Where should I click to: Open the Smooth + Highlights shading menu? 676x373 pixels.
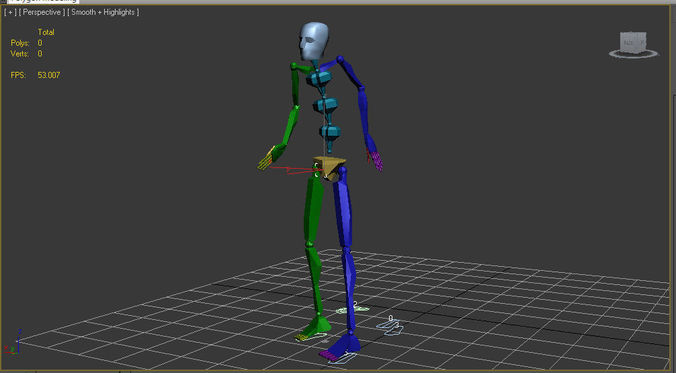point(103,12)
